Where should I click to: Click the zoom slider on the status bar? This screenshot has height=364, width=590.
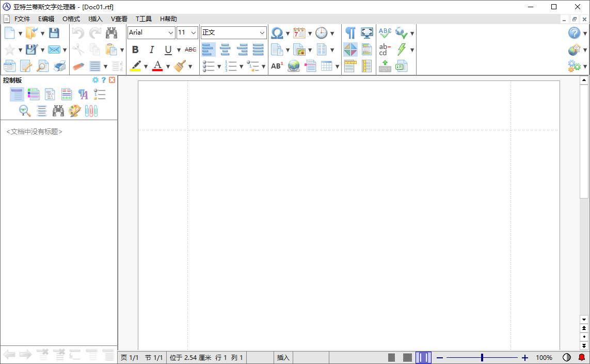(x=481, y=357)
